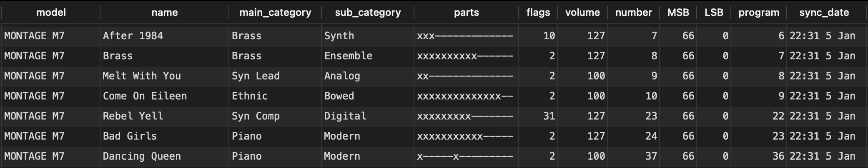Select the 'Come On Eileen' cell
Image resolution: width=868 pixels, height=168 pixels.
[x=145, y=96]
